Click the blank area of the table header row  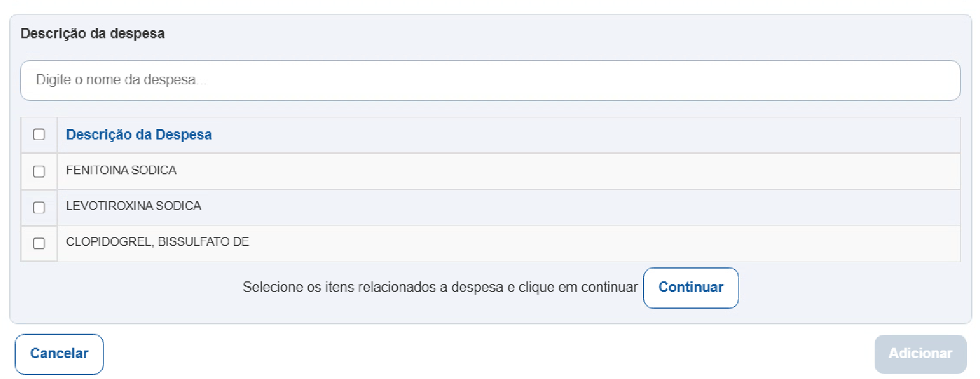(x=585, y=135)
